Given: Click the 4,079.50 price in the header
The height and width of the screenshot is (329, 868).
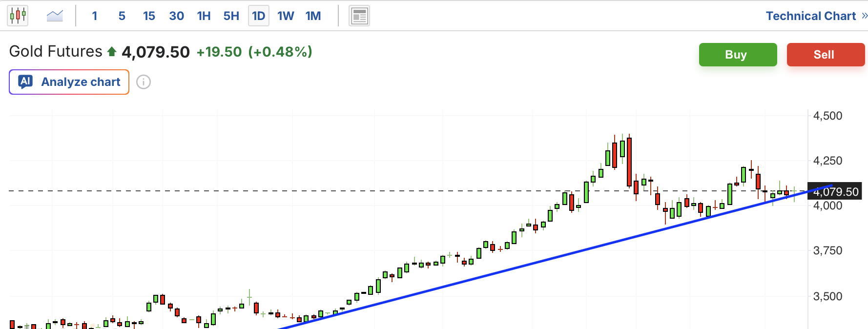Looking at the screenshot, I should [x=156, y=52].
